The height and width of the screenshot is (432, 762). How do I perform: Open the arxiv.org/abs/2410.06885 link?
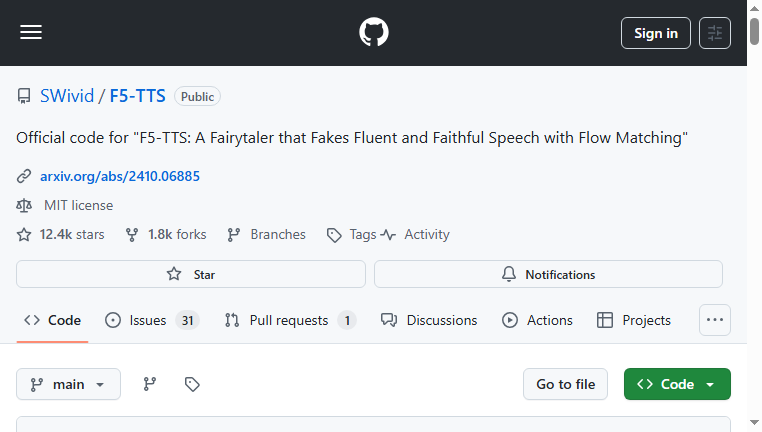tap(120, 176)
